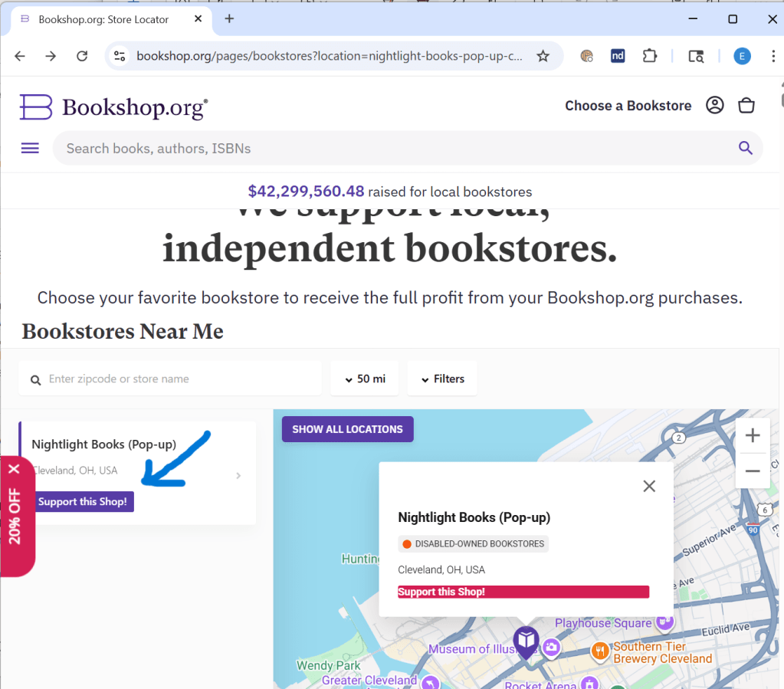The height and width of the screenshot is (689, 784).
Task: Close the Nightlight Books map popup
Action: [649, 486]
